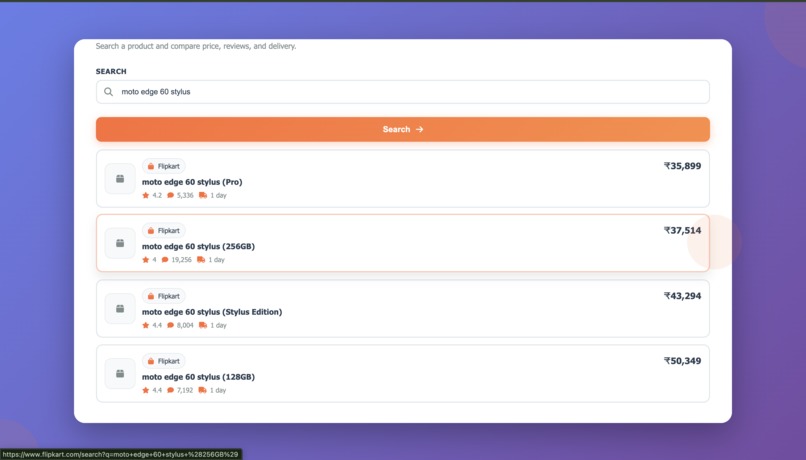Image resolution: width=806 pixels, height=460 pixels.
Task: Click the product image placeholder for 128GB listing
Action: (x=120, y=374)
